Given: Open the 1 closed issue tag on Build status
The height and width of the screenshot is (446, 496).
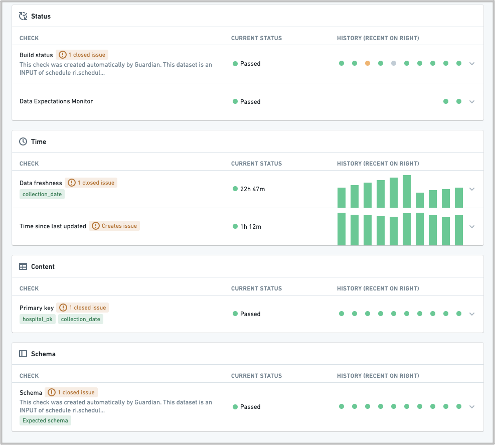Looking at the screenshot, I should pos(82,55).
